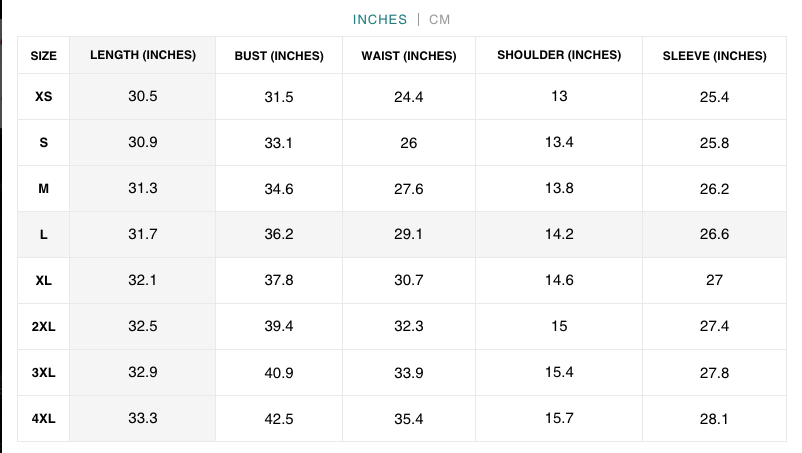Select the S size row label
This screenshot has width=802, height=453.
coord(44,143)
